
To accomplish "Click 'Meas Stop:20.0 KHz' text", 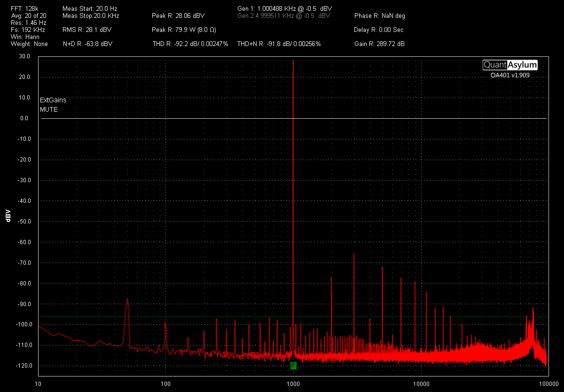I will [91, 15].
